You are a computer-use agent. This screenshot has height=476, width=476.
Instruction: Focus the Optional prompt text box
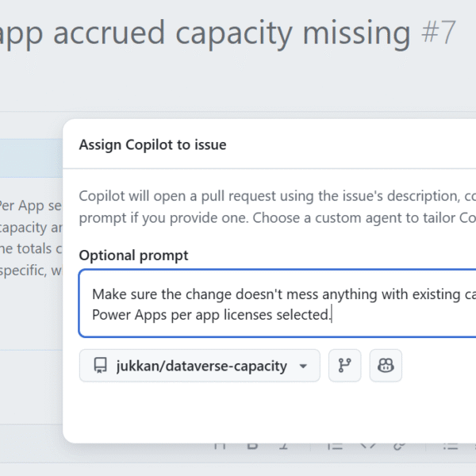(278, 304)
